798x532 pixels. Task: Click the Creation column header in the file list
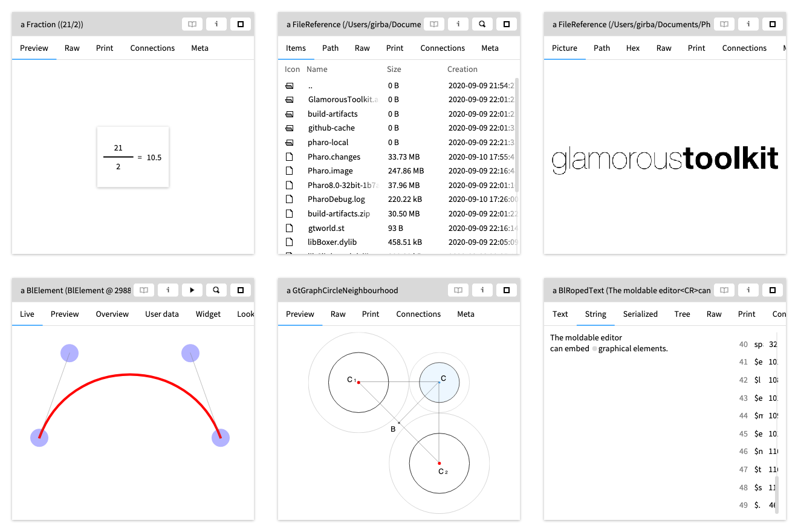(462, 70)
